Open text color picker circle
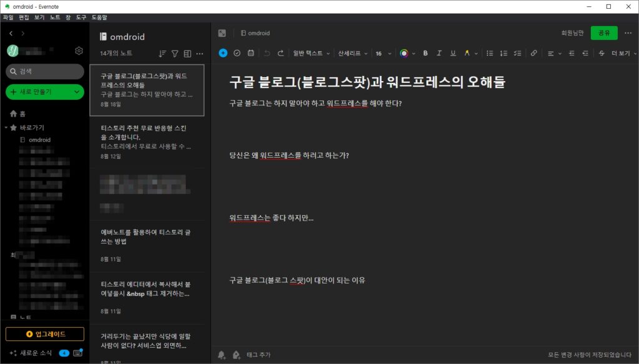This screenshot has width=639, height=364. point(404,53)
